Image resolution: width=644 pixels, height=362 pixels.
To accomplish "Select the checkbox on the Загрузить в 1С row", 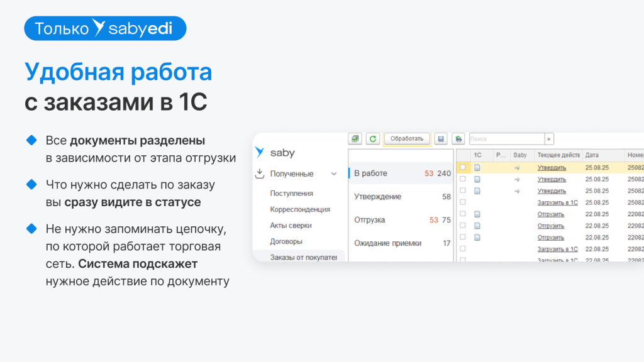I will (462, 201).
